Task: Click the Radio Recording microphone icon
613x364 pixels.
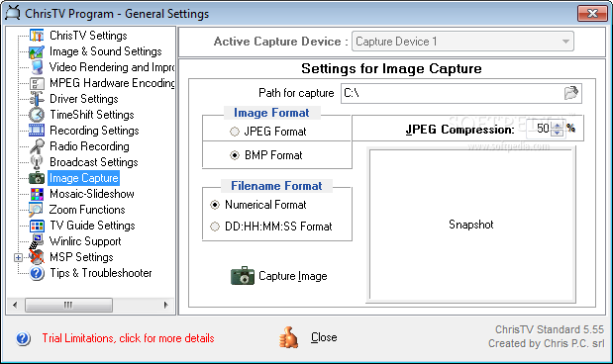Action: (x=37, y=146)
